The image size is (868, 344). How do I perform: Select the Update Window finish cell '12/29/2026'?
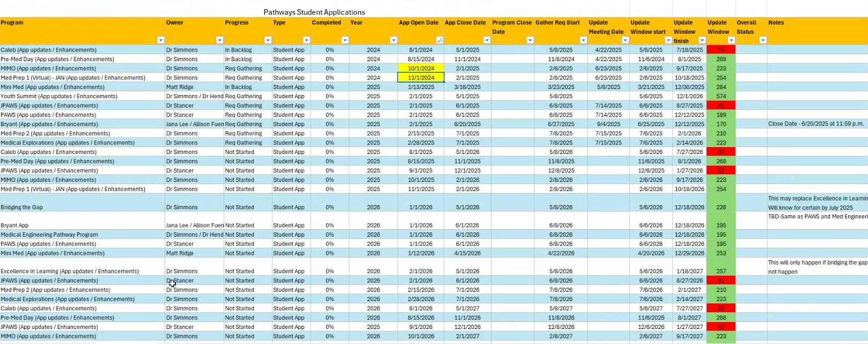click(x=689, y=253)
